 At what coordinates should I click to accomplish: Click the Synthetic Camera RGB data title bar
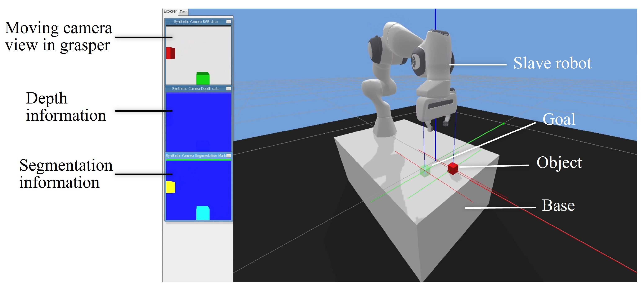pos(196,22)
